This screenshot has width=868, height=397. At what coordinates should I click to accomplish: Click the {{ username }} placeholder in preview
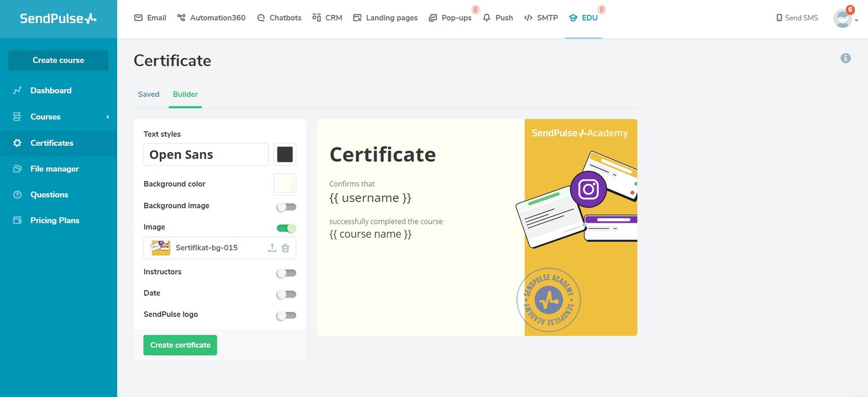pyautogui.click(x=370, y=198)
